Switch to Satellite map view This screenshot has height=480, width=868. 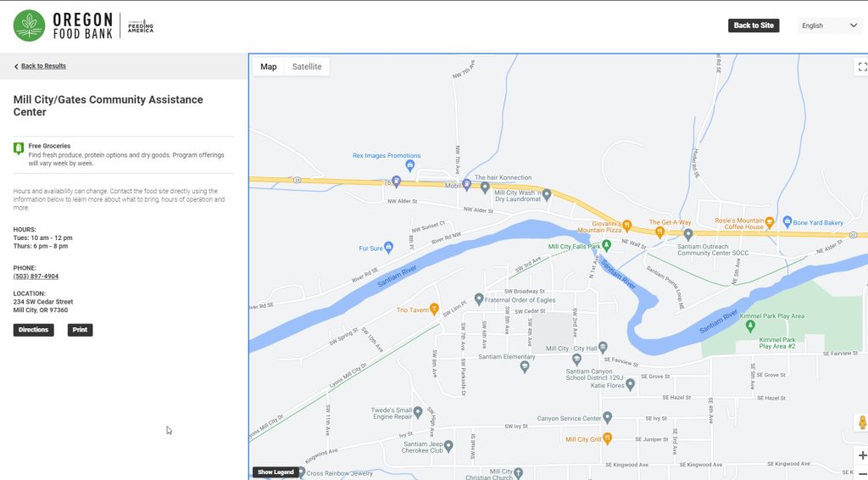pyautogui.click(x=307, y=67)
